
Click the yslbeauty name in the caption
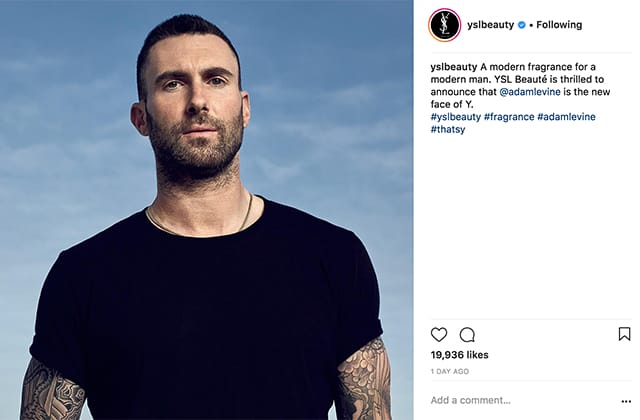[x=453, y=67]
